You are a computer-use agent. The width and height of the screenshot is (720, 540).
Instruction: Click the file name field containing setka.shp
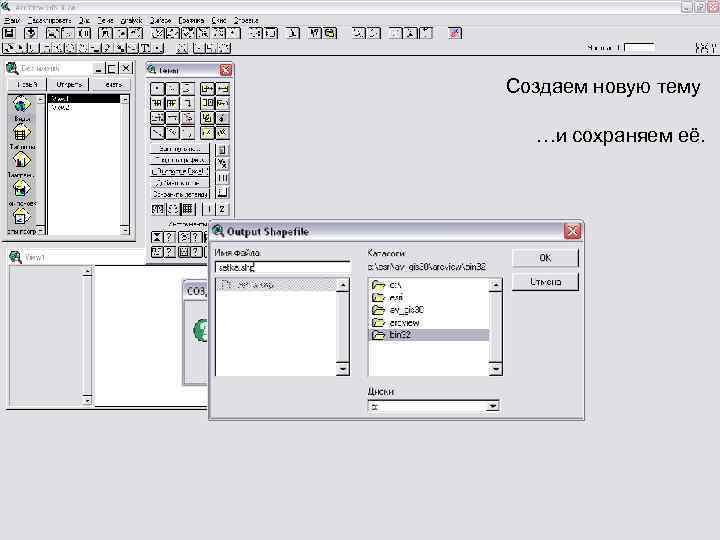pyautogui.click(x=282, y=267)
